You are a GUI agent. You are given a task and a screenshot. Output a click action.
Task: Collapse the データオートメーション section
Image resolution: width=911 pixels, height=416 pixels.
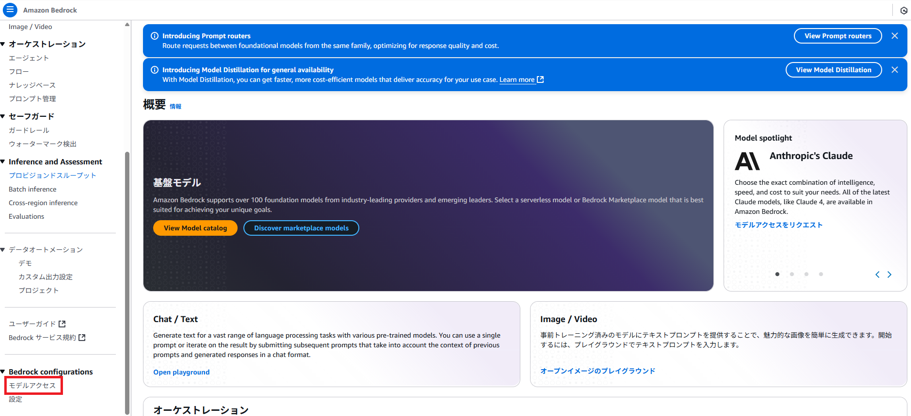(x=2, y=250)
